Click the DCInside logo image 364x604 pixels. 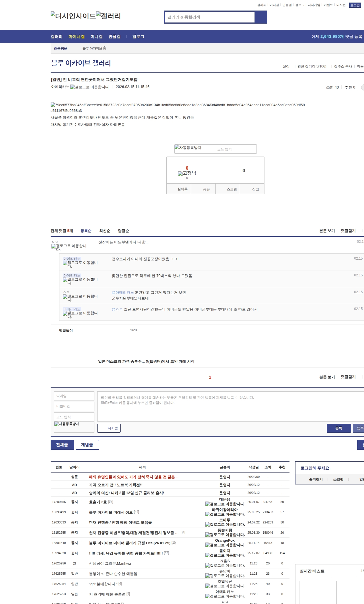(x=73, y=16)
